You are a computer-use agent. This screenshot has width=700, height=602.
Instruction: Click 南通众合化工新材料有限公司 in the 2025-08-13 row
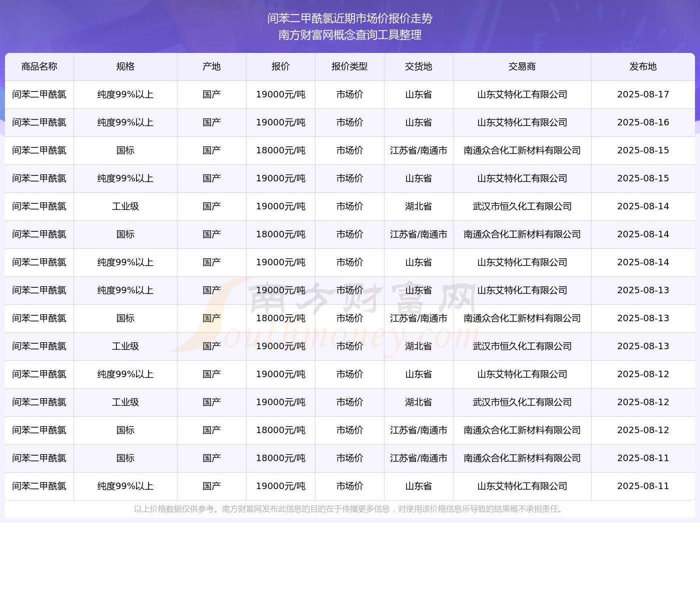coord(522,318)
